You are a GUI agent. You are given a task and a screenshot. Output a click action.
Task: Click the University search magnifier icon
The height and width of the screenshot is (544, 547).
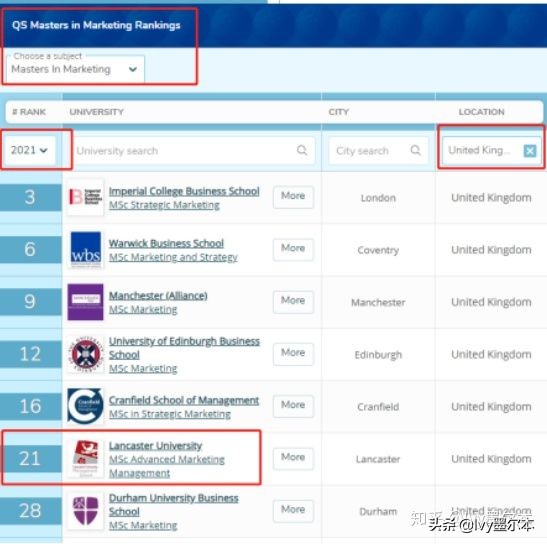tap(302, 150)
